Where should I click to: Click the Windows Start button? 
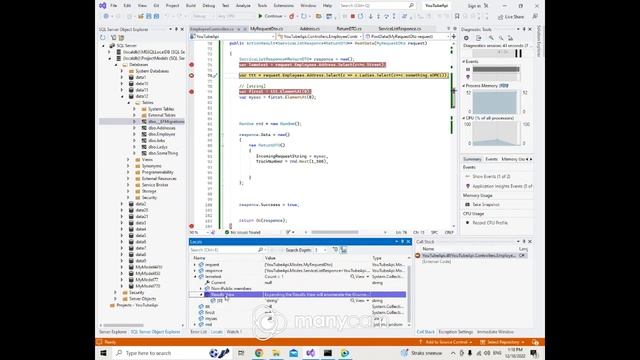point(104,353)
